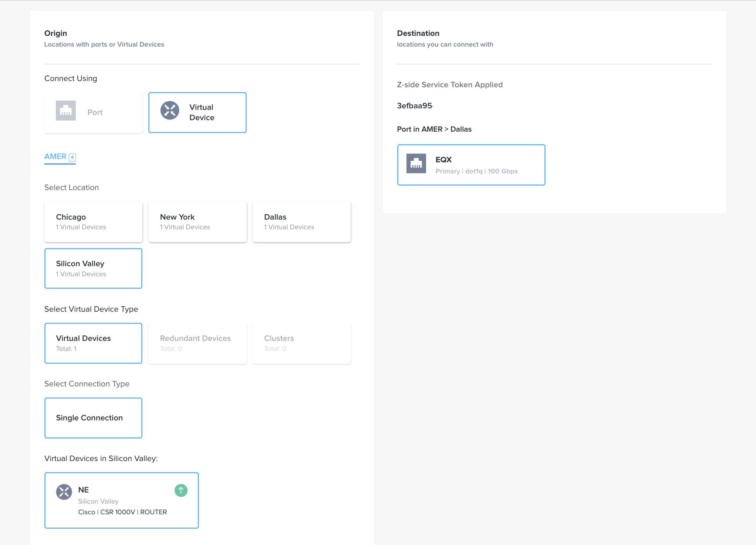Click 'Locations with ports or Virtual Devices' subtitle

[104, 44]
